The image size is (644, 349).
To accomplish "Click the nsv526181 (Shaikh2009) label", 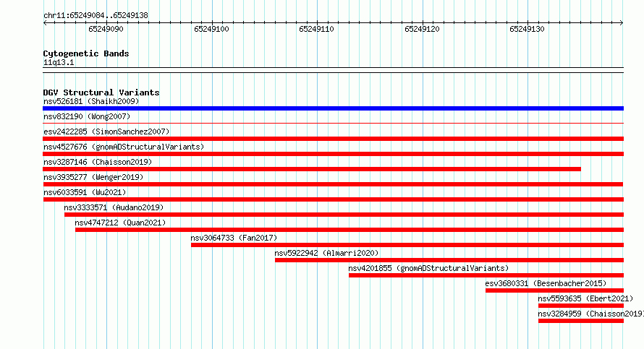I will pos(91,101).
